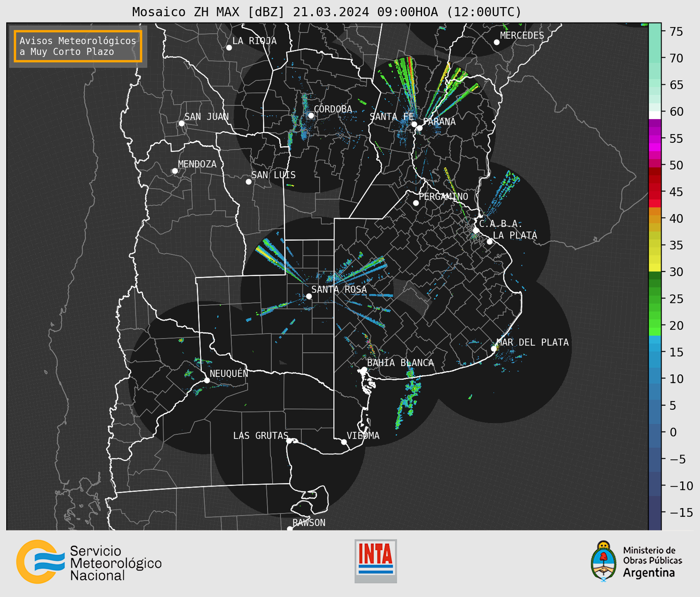Click the 0 dBZ colorbar label
Image resolution: width=700 pixels, height=597 pixels.
pos(673,432)
